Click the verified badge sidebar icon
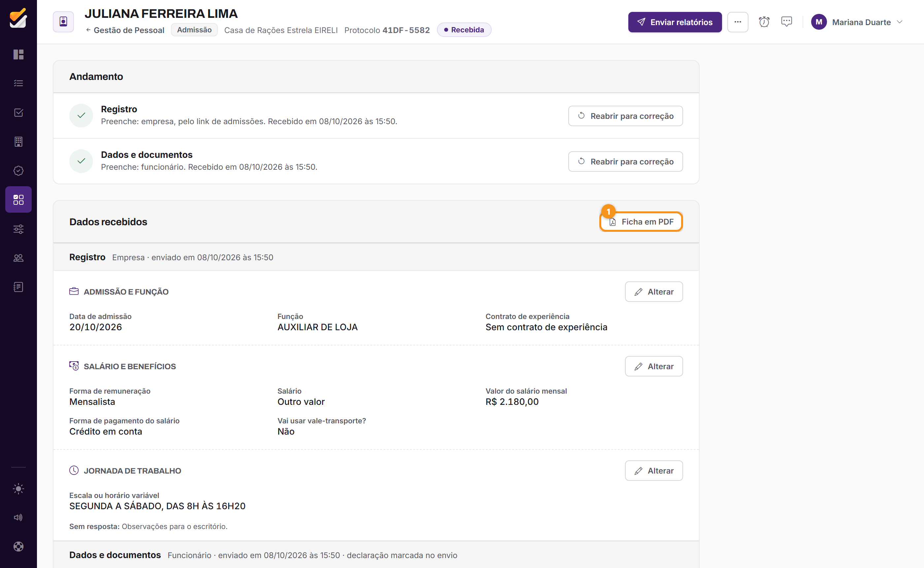This screenshot has height=568, width=924. click(x=18, y=170)
